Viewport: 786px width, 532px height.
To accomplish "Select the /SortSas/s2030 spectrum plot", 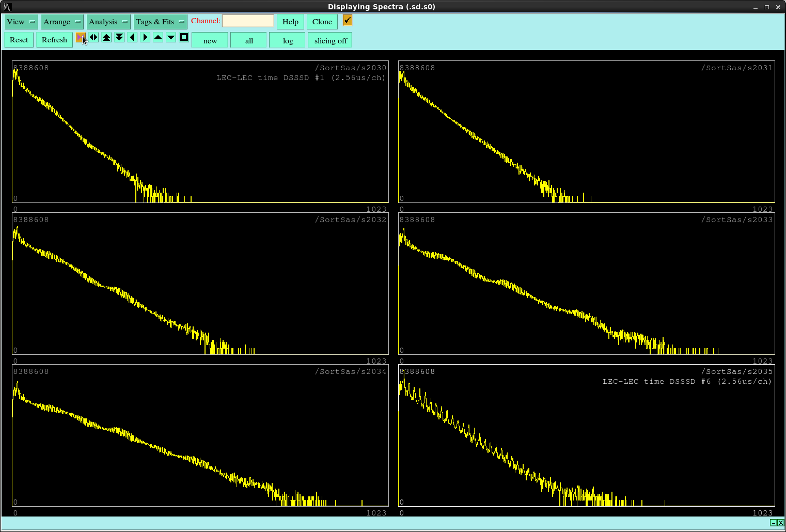I will (200, 131).
